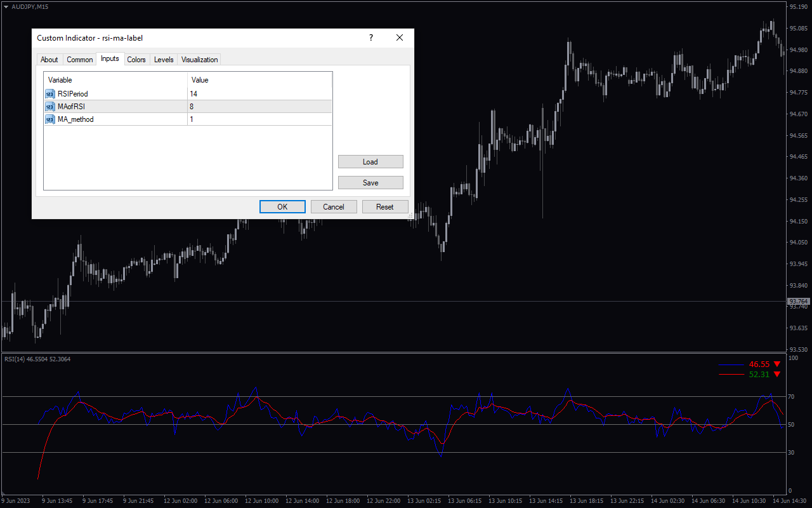Select RSIPeriod value 14 cell

[x=259, y=94]
